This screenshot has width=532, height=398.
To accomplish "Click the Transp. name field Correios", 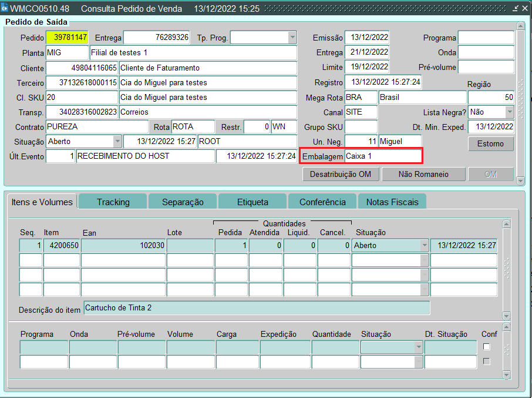I will pos(208,112).
